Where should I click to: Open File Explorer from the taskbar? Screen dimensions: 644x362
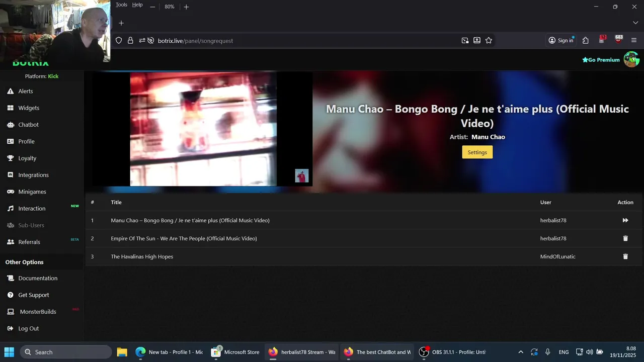[x=122, y=352]
